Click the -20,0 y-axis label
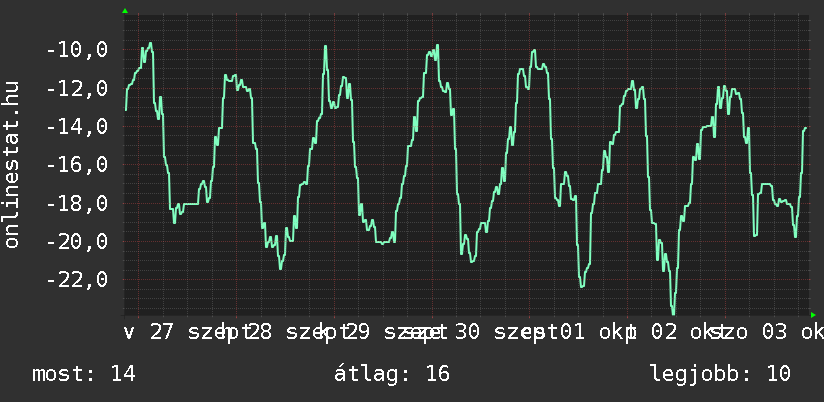Viewport: 824px width, 402px height. pos(77,242)
